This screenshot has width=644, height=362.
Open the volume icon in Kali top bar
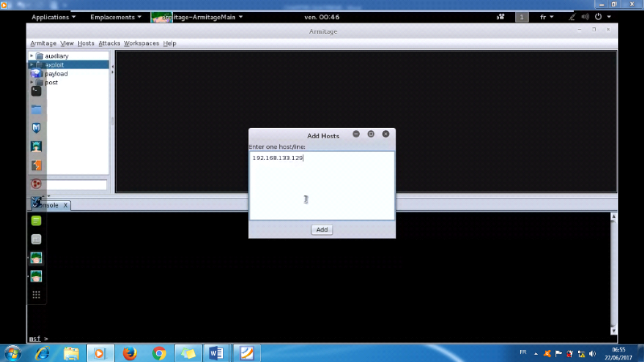[585, 17]
